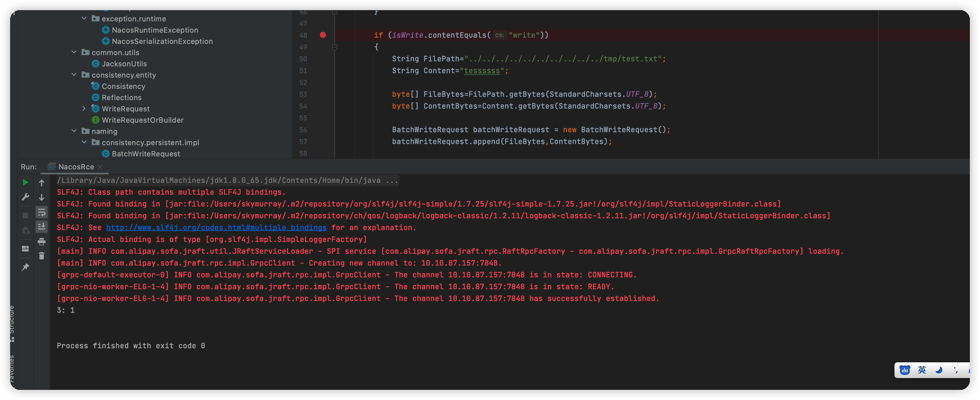
Task: Select BatchWriteRequest class in project tree
Action: [x=146, y=154]
